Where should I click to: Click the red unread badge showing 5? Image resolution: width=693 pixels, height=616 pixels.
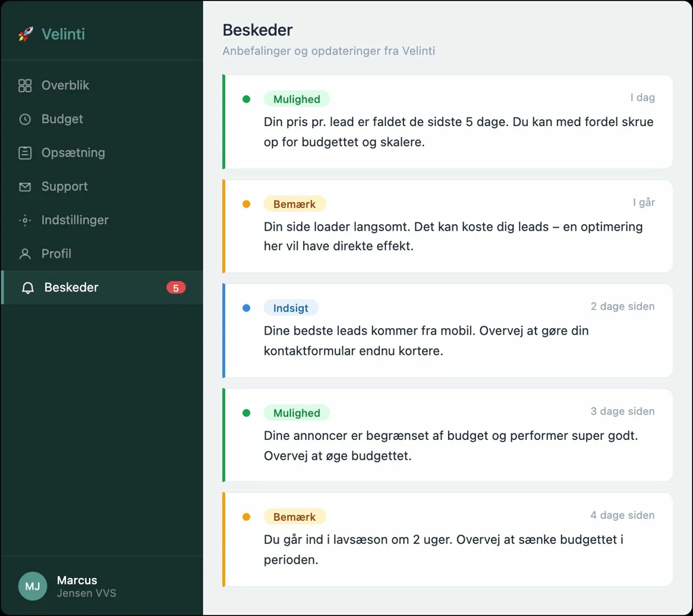click(x=176, y=288)
